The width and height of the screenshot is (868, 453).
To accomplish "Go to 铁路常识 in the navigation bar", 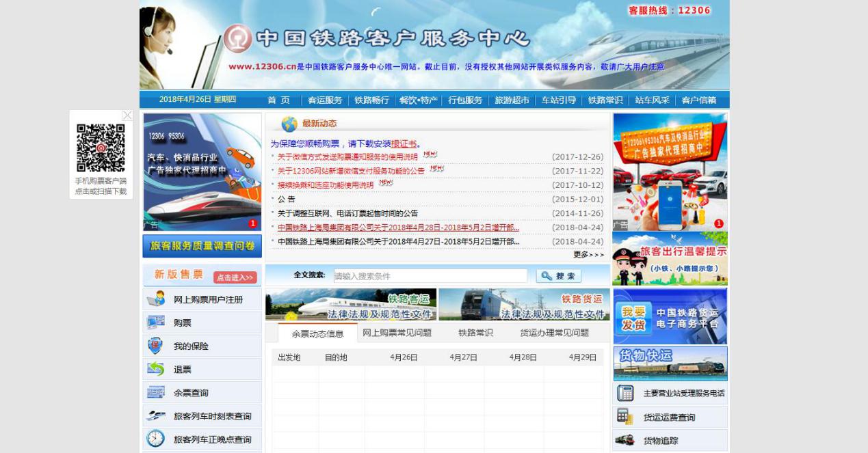I will pyautogui.click(x=605, y=100).
